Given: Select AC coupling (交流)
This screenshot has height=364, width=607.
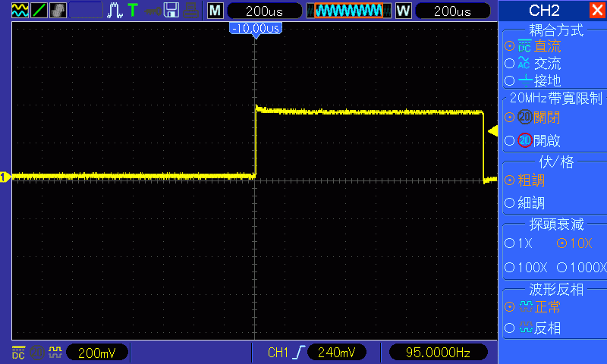Looking at the screenshot, I should click(x=533, y=63).
